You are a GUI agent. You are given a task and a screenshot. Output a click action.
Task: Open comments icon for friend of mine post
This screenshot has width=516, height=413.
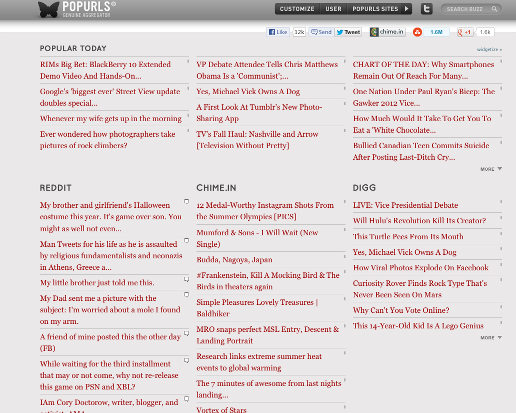click(187, 333)
